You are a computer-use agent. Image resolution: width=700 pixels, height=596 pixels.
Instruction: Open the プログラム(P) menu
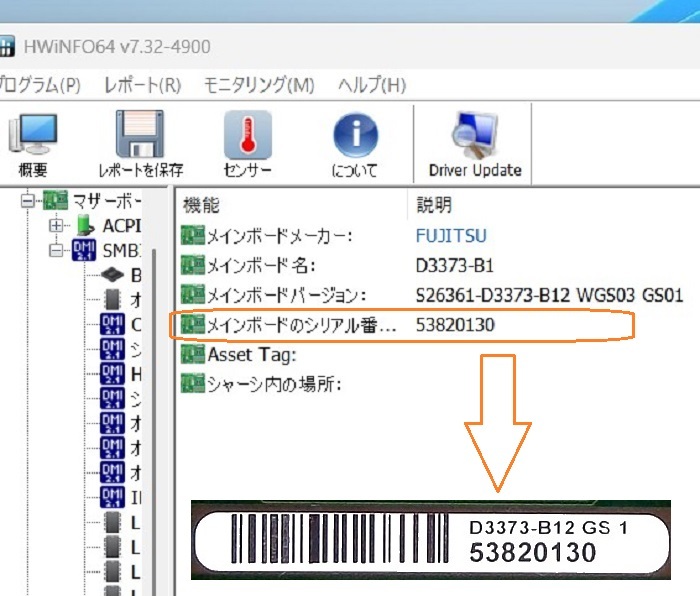pos(40,85)
